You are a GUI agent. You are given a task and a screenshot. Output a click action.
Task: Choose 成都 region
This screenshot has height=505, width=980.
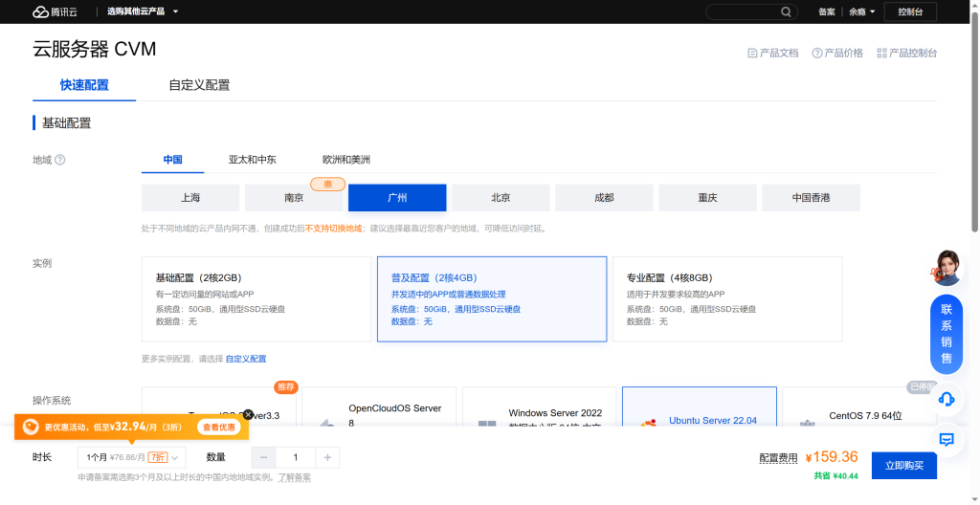pyautogui.click(x=605, y=197)
